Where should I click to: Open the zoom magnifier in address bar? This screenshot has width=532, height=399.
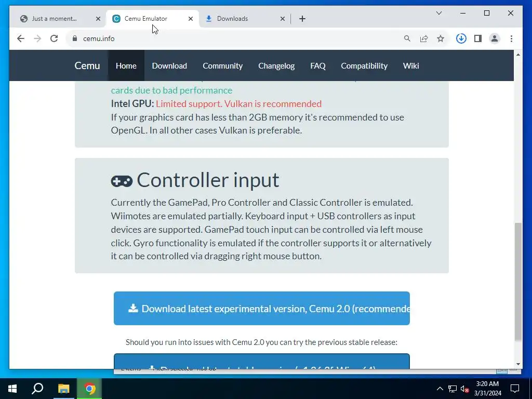click(407, 38)
